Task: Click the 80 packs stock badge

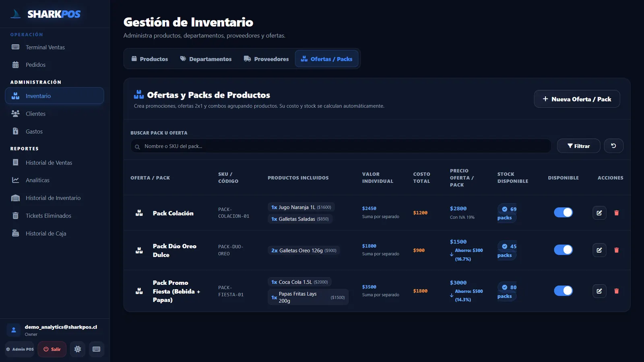Action: tap(507, 292)
